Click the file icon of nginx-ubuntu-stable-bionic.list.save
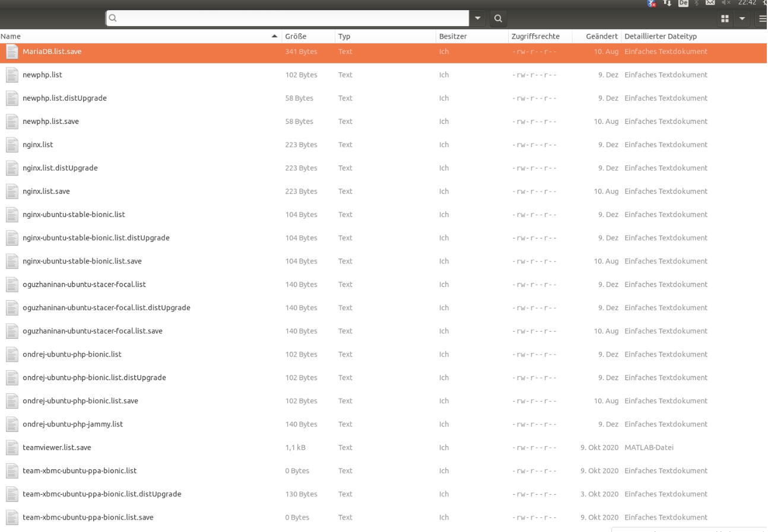768x532 pixels. click(x=12, y=261)
